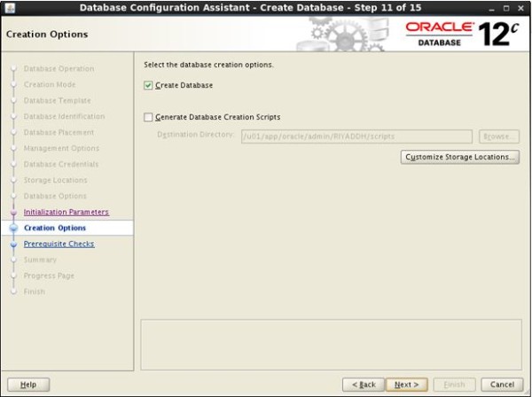Click the greyed-out Finish button
Viewport: 532px width, 397px height.
[x=454, y=385]
